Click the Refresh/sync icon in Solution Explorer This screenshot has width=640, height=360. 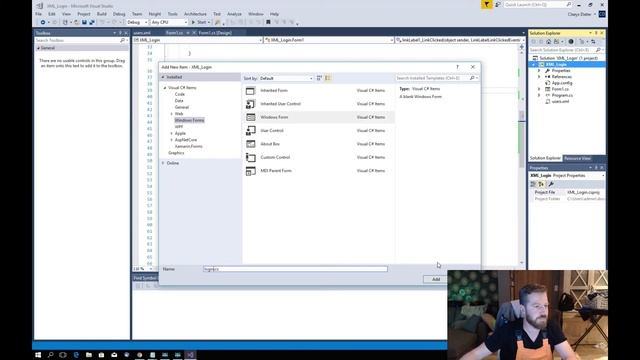click(x=593, y=42)
